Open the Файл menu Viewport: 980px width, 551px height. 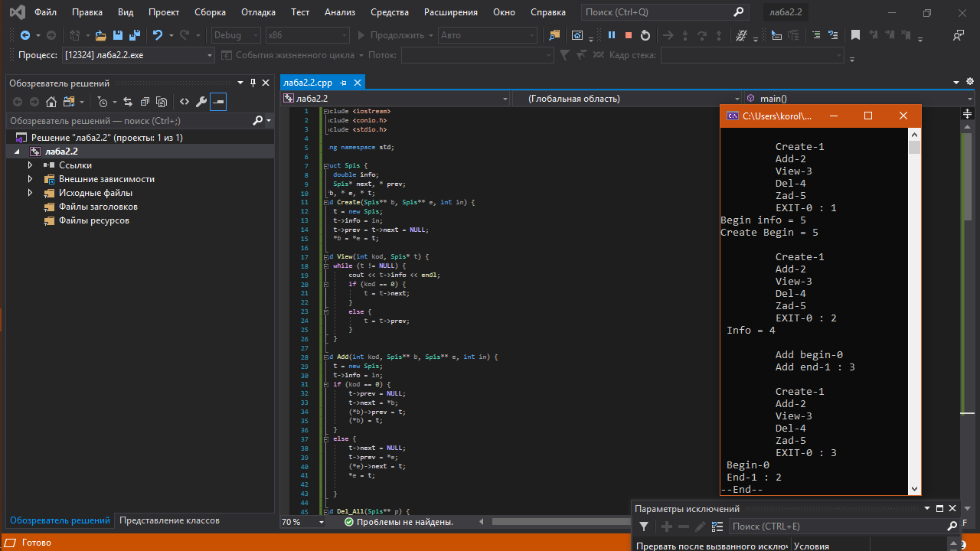click(x=45, y=12)
